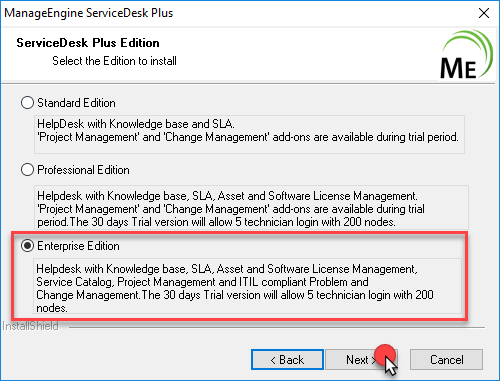Click the 'HelpDesk with Knowledge base and SLA.' description
Viewport: 500px width, 381px height.
[x=136, y=124]
